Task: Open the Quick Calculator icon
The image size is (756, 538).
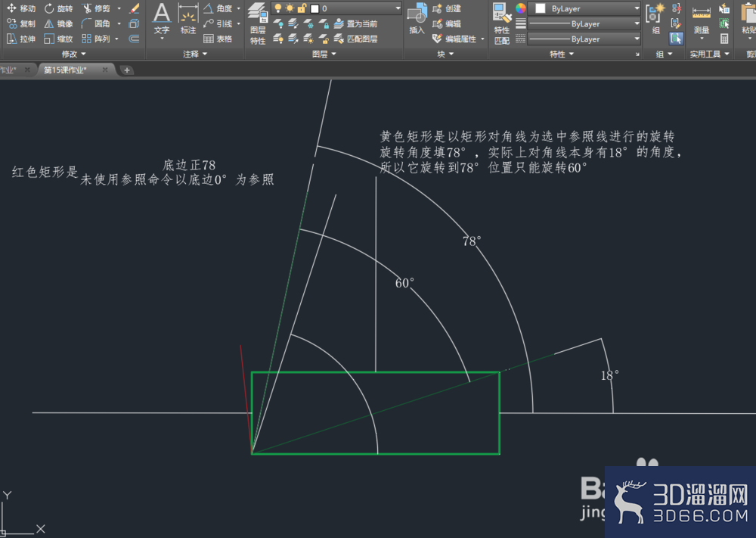Action: pos(724,39)
